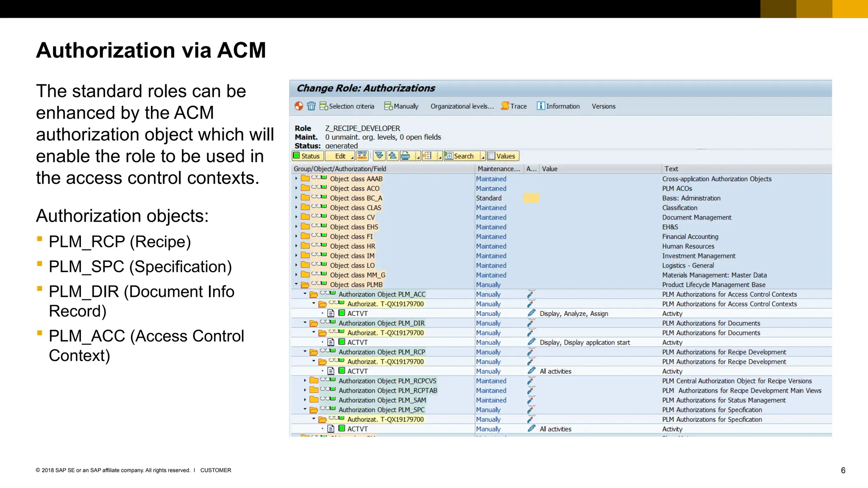Image resolution: width=868 pixels, height=488 pixels.
Task: Click Manually to add authorization
Action: coord(401,106)
